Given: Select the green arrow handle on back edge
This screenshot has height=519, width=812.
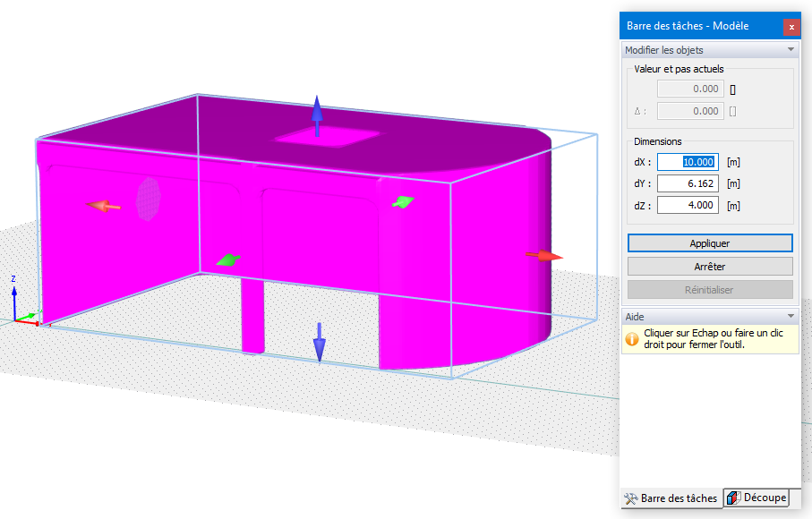Looking at the screenshot, I should pyautogui.click(x=404, y=202).
